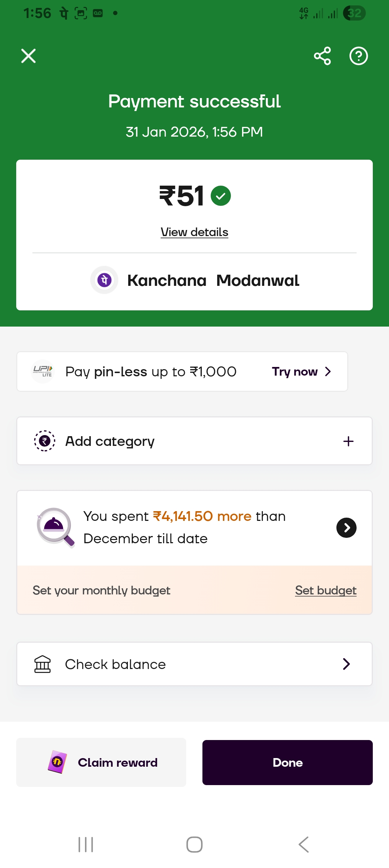The width and height of the screenshot is (389, 868).
Task: Close the payment success screen
Action: 28,56
